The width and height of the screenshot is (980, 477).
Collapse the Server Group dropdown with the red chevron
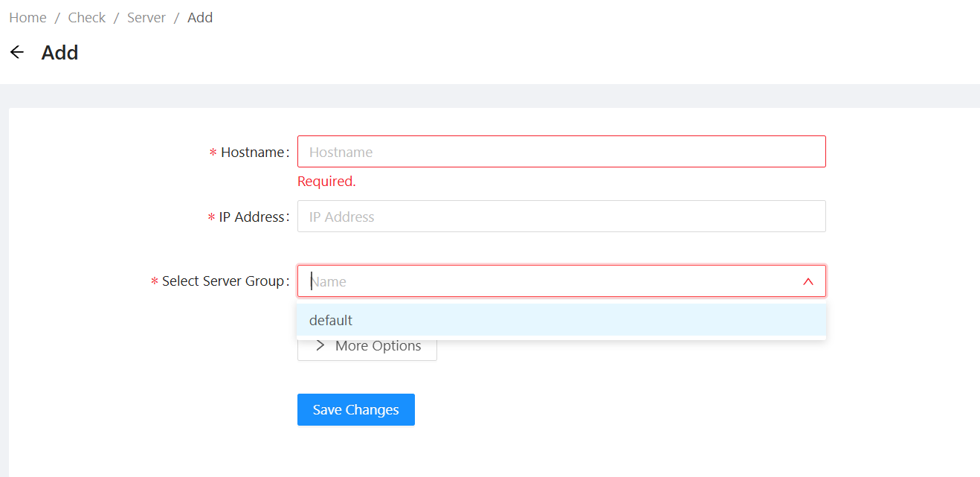point(808,281)
